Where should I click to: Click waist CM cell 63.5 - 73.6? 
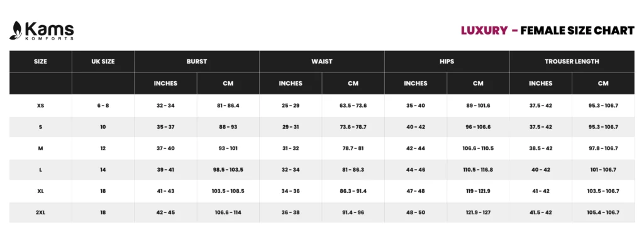click(353, 106)
